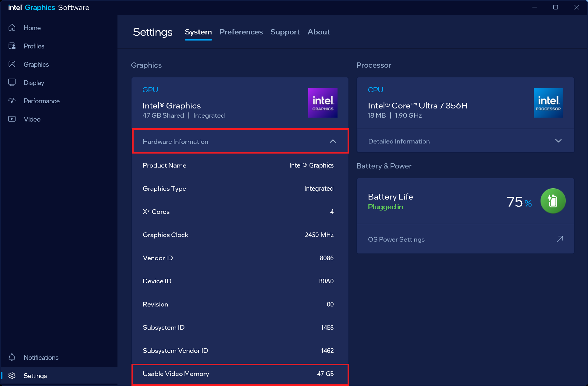Click the Profiles icon in sidebar

(12, 46)
